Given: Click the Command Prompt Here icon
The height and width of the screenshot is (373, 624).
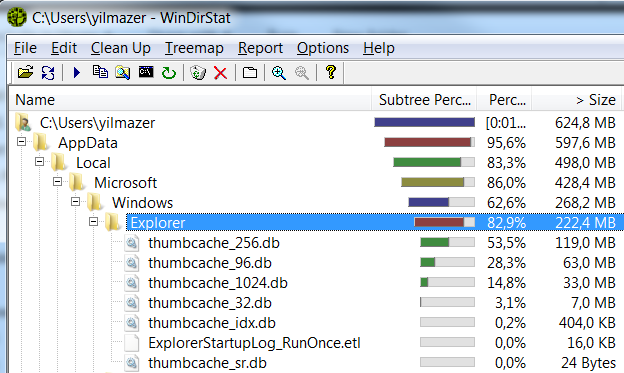Looking at the screenshot, I should click(146, 72).
